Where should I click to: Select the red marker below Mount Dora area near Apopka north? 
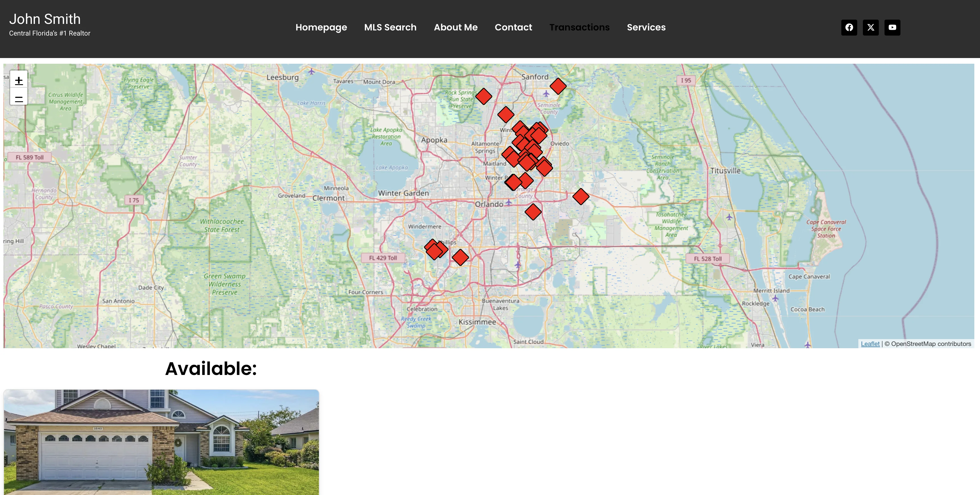click(x=506, y=115)
